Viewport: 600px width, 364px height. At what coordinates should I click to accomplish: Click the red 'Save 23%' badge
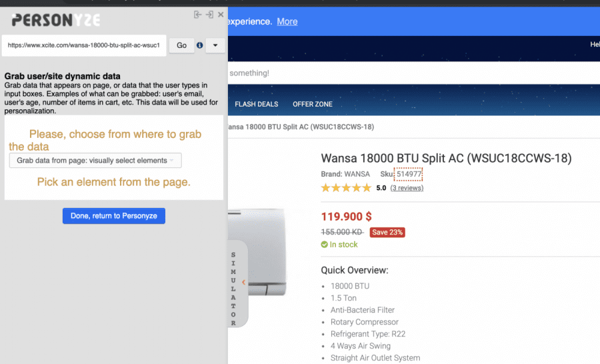click(x=388, y=232)
